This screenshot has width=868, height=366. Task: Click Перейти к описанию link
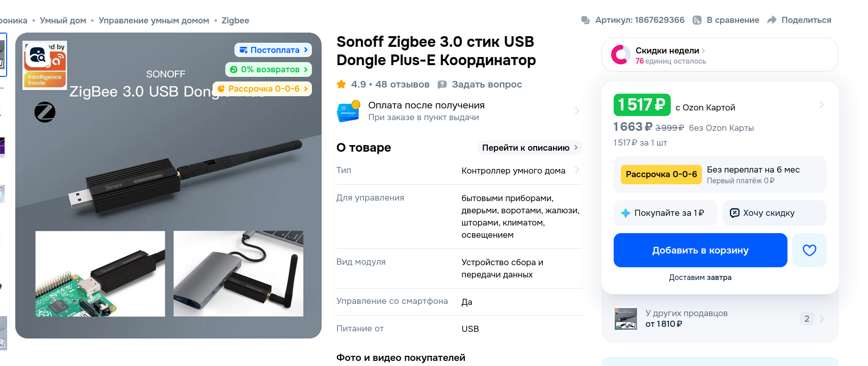coord(530,148)
